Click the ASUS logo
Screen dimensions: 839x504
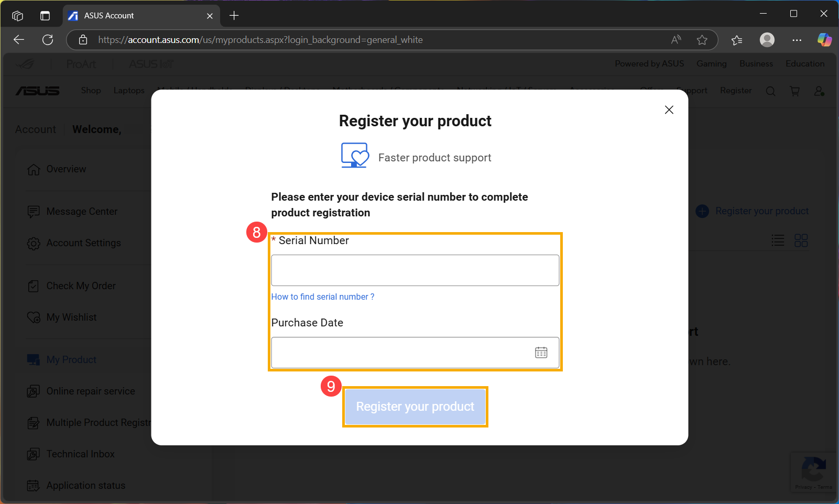click(x=37, y=91)
